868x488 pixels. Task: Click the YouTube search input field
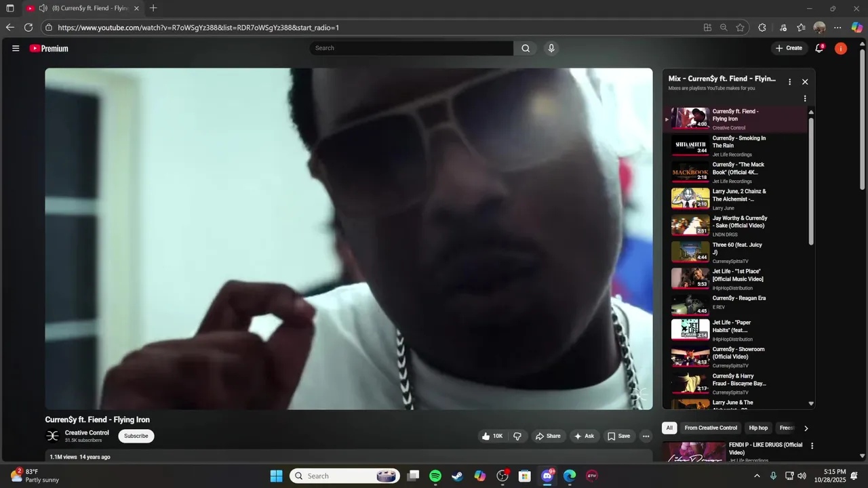coord(412,48)
